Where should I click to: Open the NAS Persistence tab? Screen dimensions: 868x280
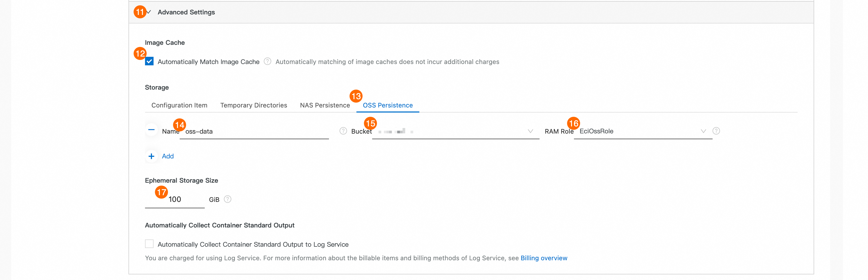(x=325, y=105)
